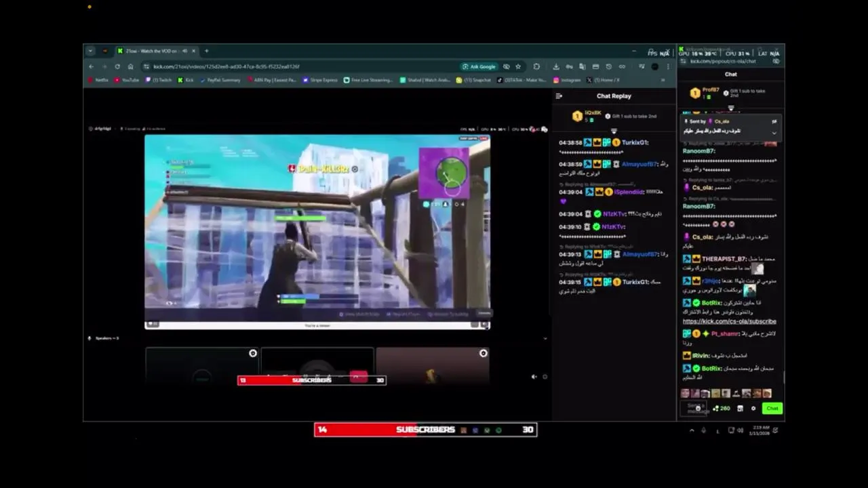
Task: Open the PayPal Summary bookmark
Action: coord(220,80)
